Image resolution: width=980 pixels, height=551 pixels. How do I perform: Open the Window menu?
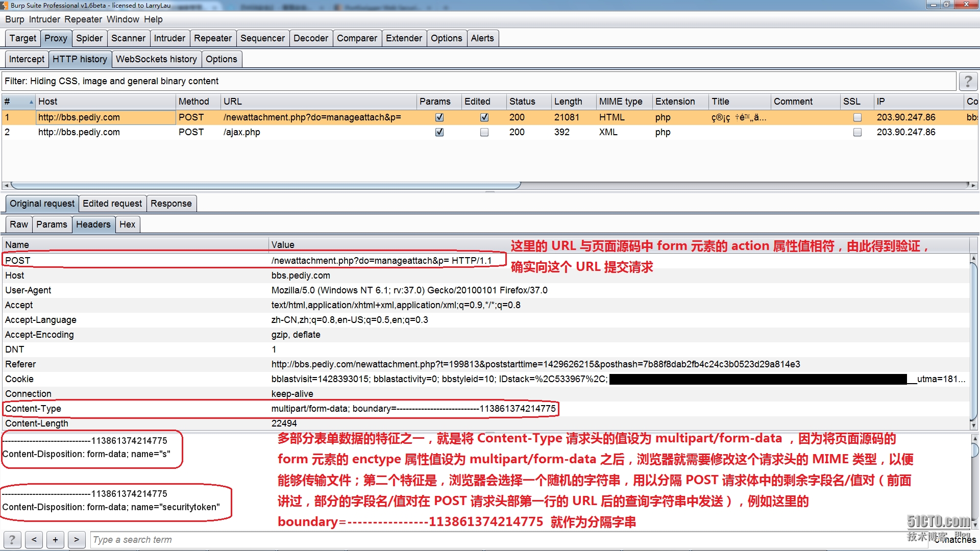coord(123,19)
